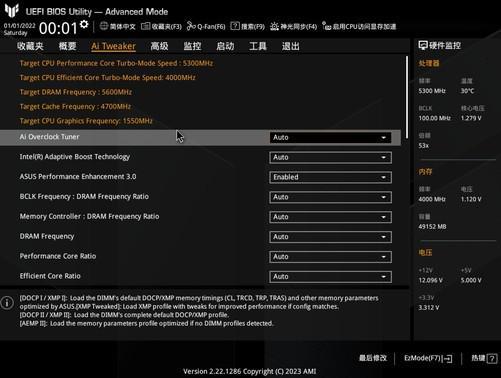Go to the 退出 (Exit) tab
501x378 pixels.
click(x=291, y=46)
